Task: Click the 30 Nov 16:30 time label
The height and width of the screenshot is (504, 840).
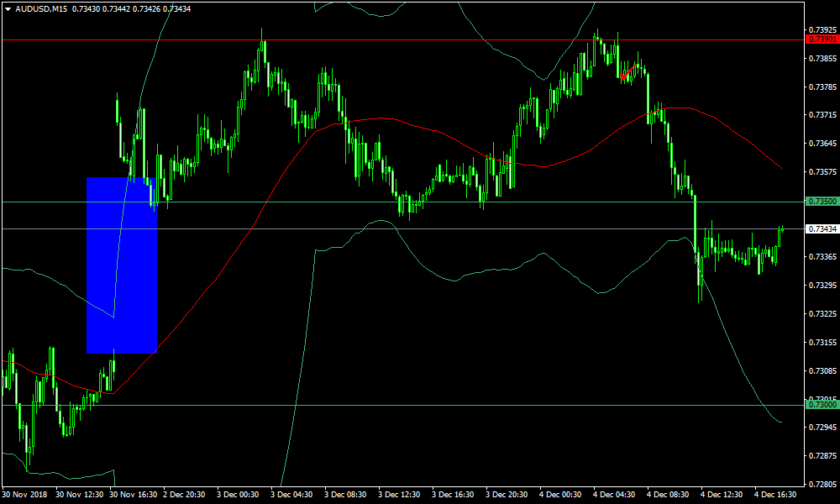Action: pos(134,495)
